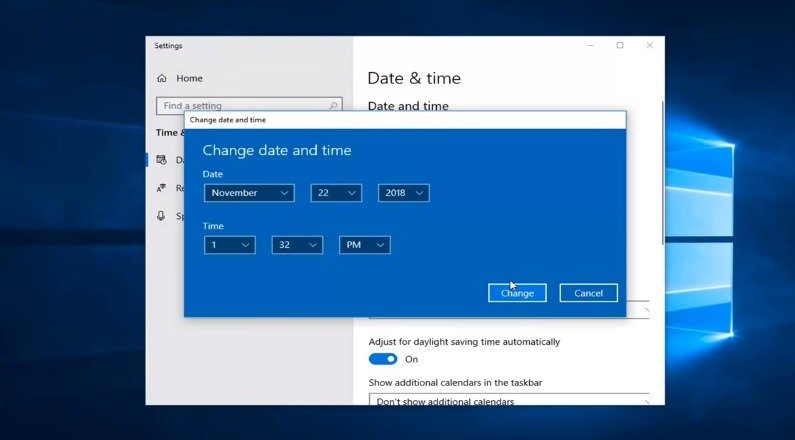Click the magnifier icon in the search box

(334, 105)
